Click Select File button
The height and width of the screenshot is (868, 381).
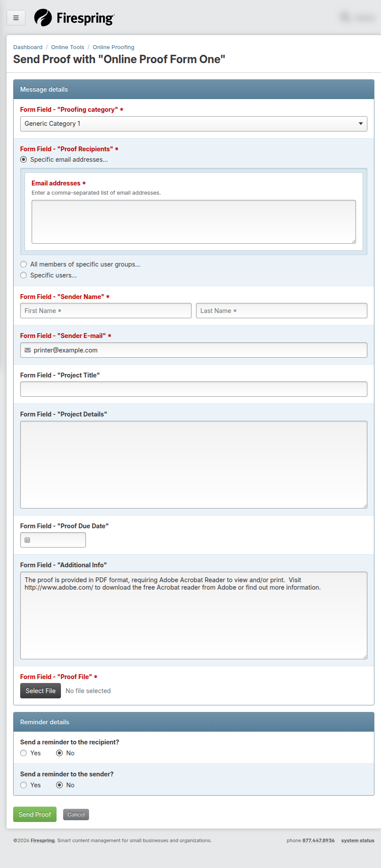41,691
